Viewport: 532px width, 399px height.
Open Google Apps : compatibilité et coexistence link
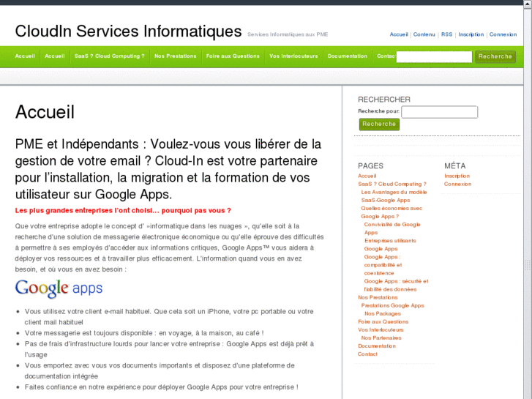(x=383, y=265)
